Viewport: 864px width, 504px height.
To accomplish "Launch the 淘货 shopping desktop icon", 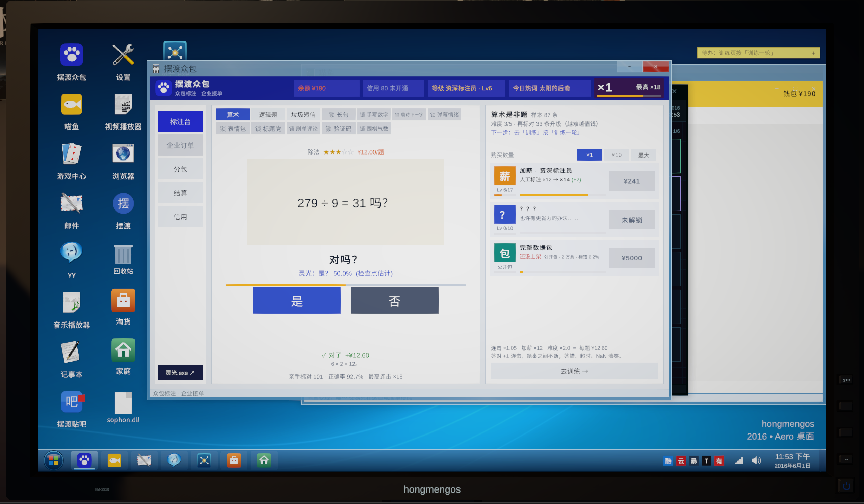I will pyautogui.click(x=123, y=307).
